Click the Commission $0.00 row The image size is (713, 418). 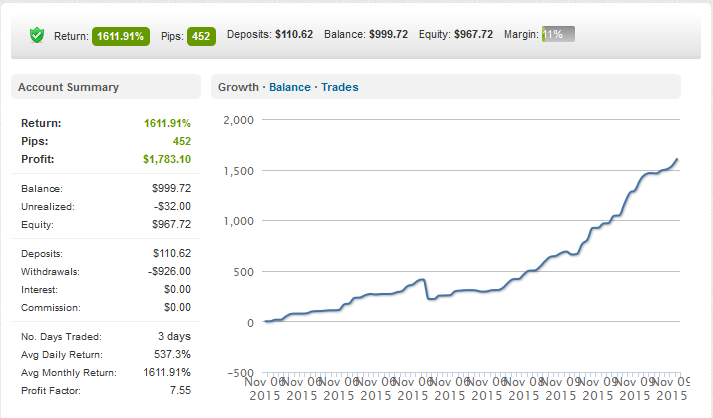coord(105,307)
